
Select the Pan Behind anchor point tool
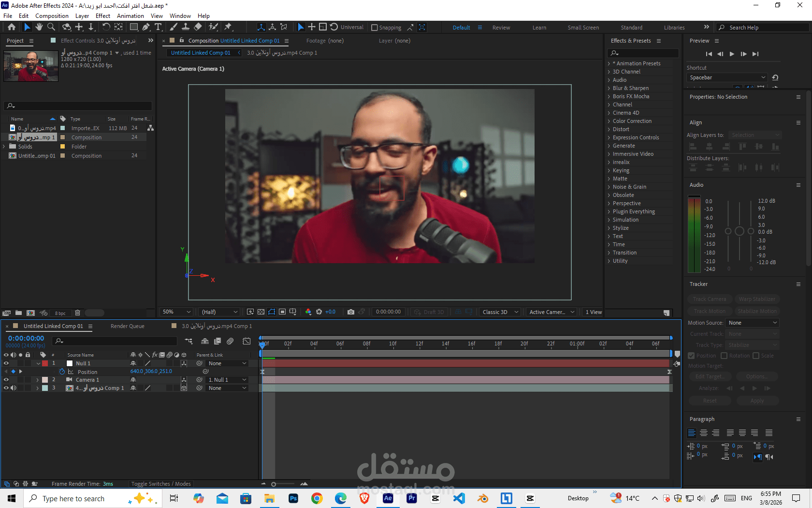(x=118, y=27)
